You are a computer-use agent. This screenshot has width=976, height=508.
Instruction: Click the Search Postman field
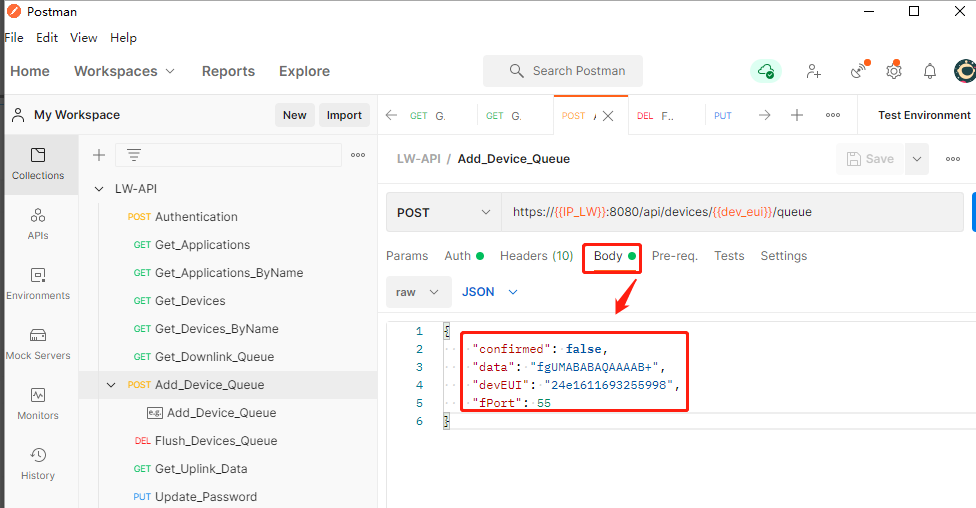[563, 71]
